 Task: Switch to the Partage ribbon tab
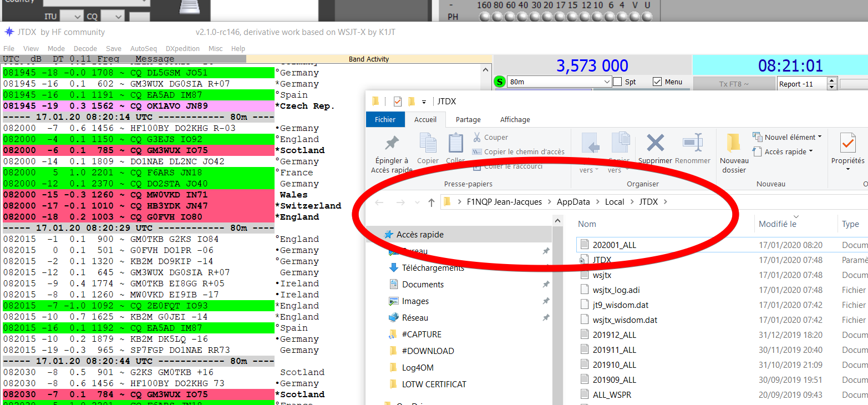coord(468,119)
